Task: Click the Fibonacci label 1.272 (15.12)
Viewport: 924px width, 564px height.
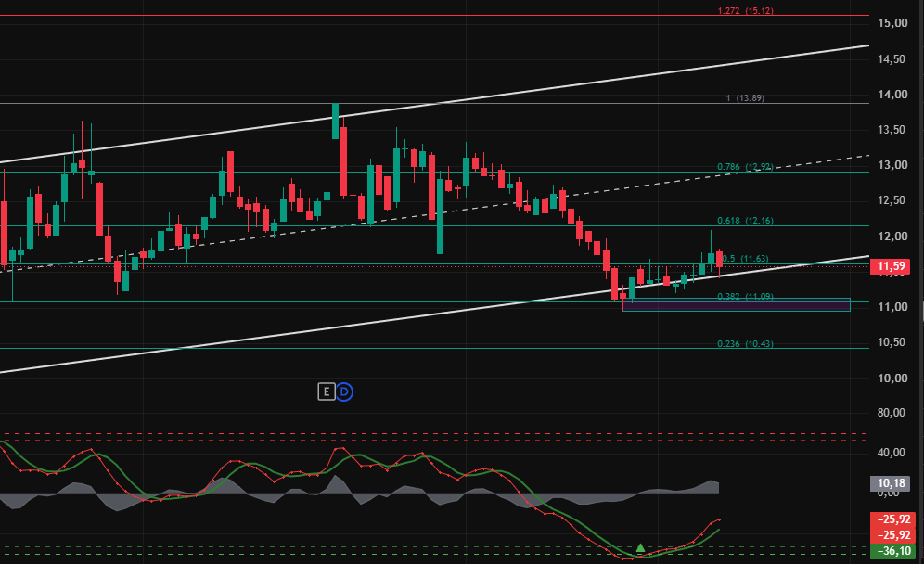Action: [746, 10]
